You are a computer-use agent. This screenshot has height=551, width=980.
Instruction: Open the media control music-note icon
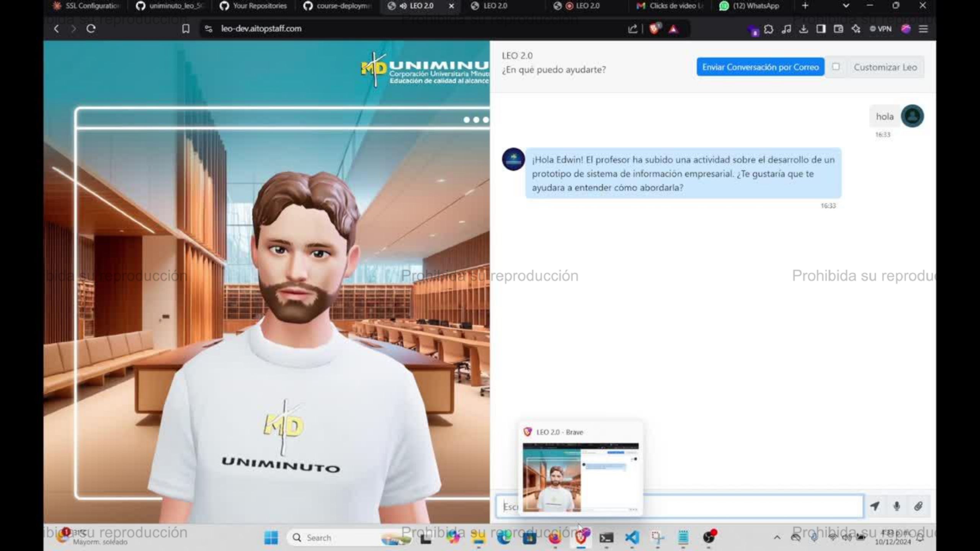click(x=786, y=29)
